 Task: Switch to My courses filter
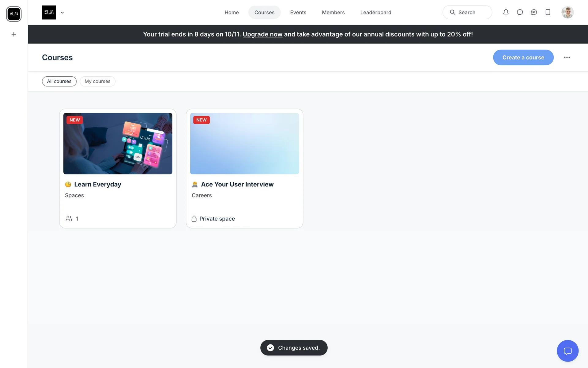pyautogui.click(x=97, y=81)
